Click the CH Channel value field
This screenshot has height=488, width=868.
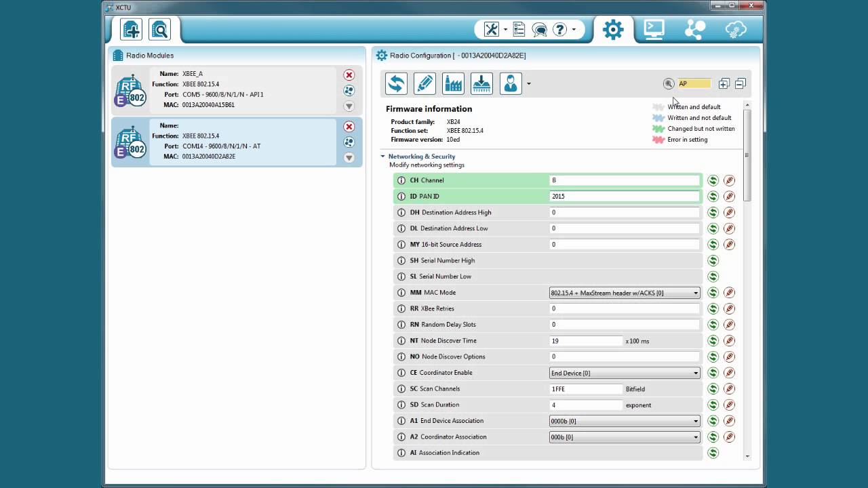coord(624,180)
